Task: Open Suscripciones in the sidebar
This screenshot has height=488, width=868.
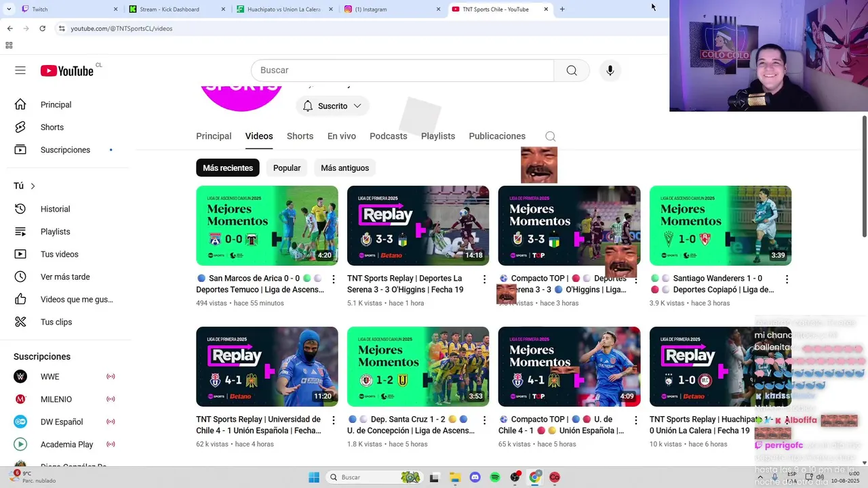Action: tap(65, 150)
